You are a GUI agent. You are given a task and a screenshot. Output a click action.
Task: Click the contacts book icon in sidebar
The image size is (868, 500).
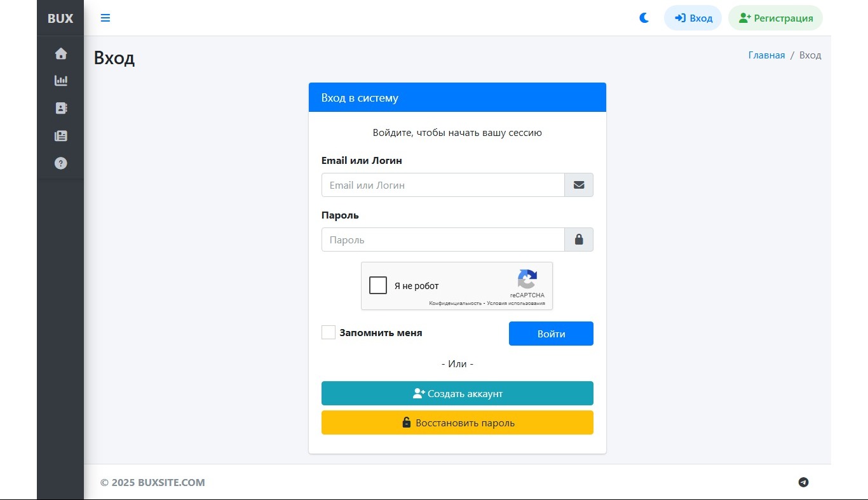tap(61, 108)
